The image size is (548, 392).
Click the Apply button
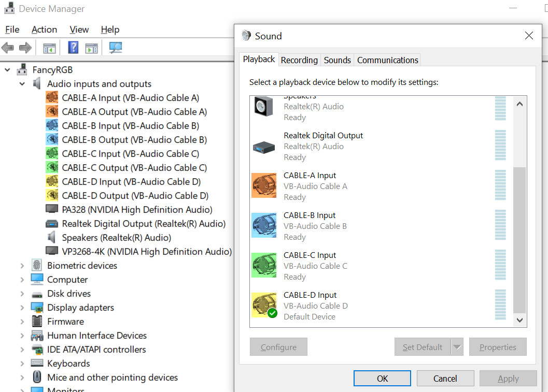(508, 379)
